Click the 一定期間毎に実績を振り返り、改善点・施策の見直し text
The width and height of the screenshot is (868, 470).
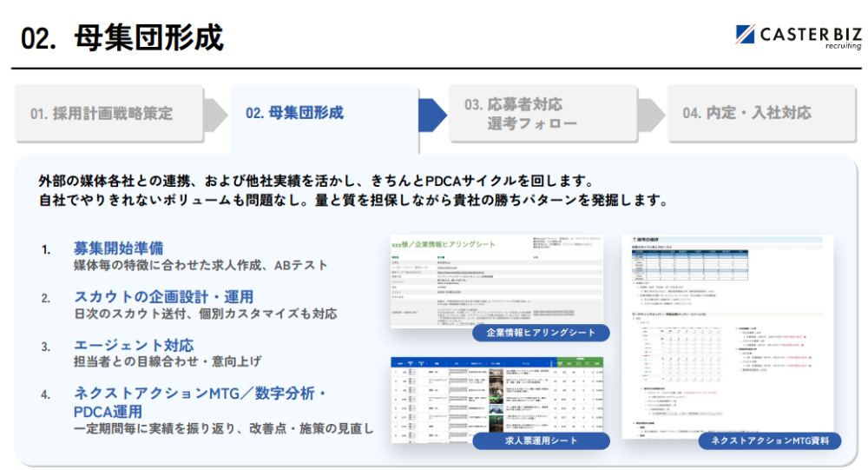[224, 428]
